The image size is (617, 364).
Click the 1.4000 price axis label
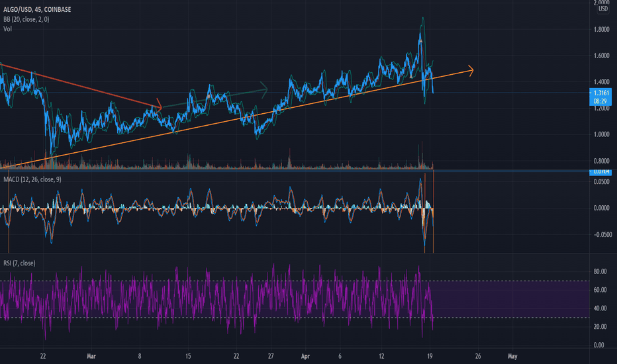(x=601, y=82)
